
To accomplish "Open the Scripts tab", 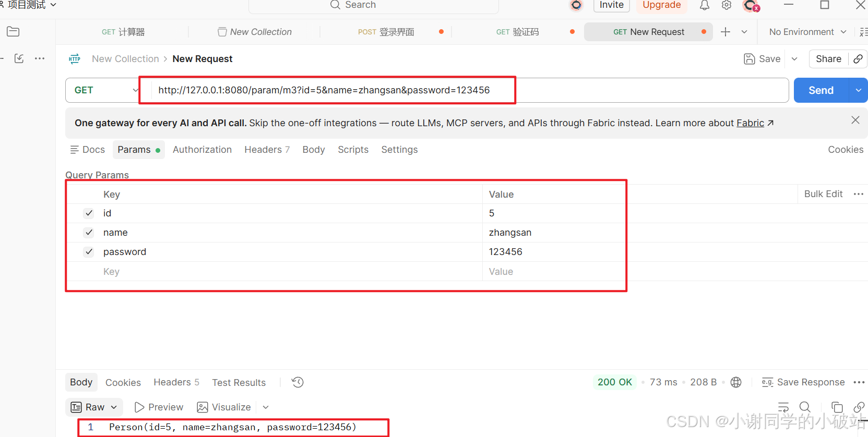I will (353, 150).
